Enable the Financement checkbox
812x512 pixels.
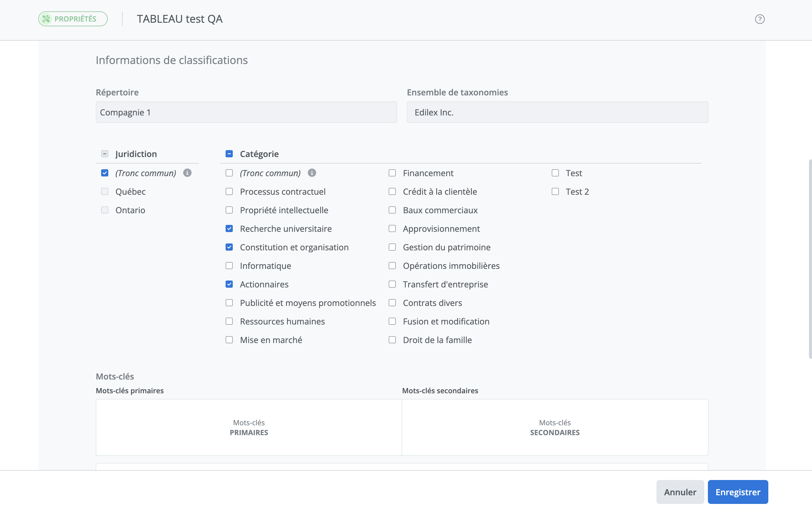pos(392,173)
